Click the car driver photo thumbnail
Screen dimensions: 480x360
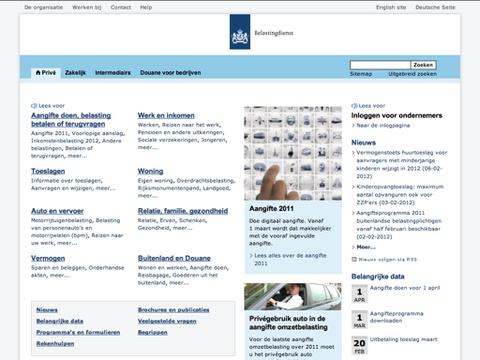pos(293,297)
